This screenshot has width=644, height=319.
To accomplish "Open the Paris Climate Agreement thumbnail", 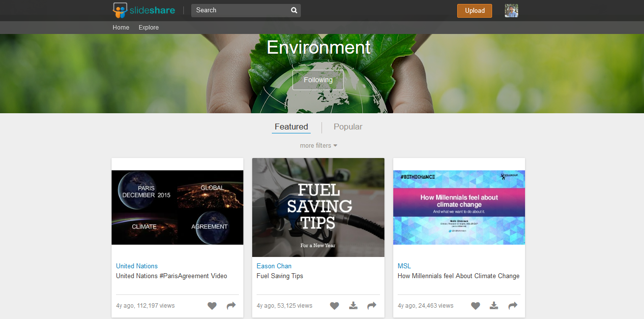I will [x=177, y=207].
